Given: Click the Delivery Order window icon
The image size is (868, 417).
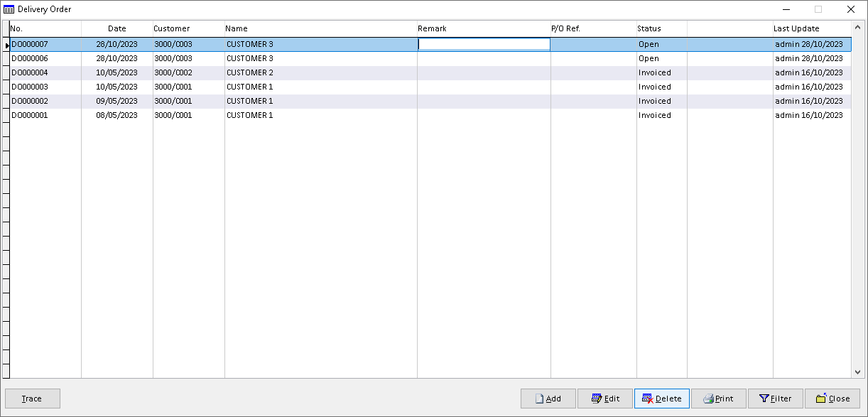Looking at the screenshot, I should (x=9, y=9).
